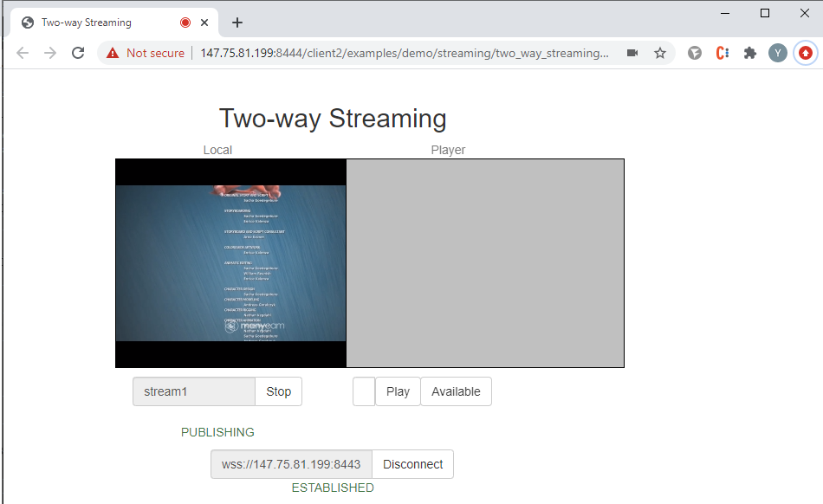Open the Y profile avatar
823x504 pixels.
[x=778, y=53]
